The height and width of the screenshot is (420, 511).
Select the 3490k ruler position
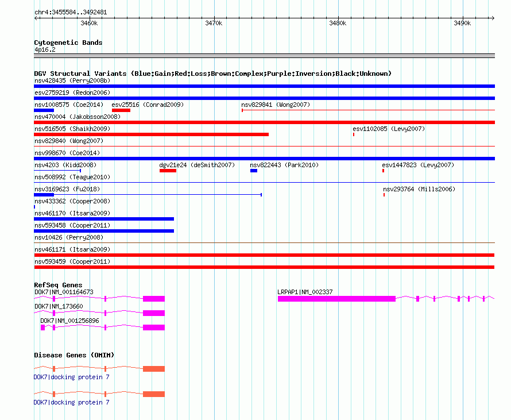pos(462,23)
